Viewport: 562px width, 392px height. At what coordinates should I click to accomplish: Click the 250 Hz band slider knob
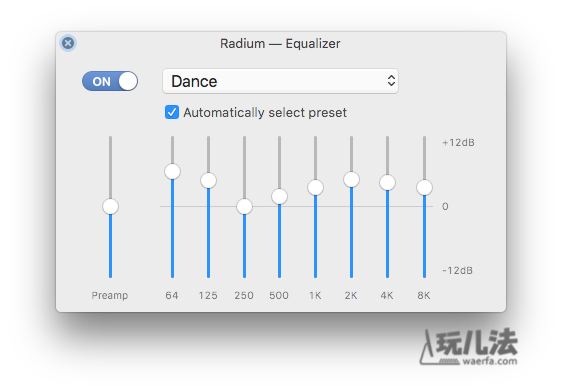[244, 206]
